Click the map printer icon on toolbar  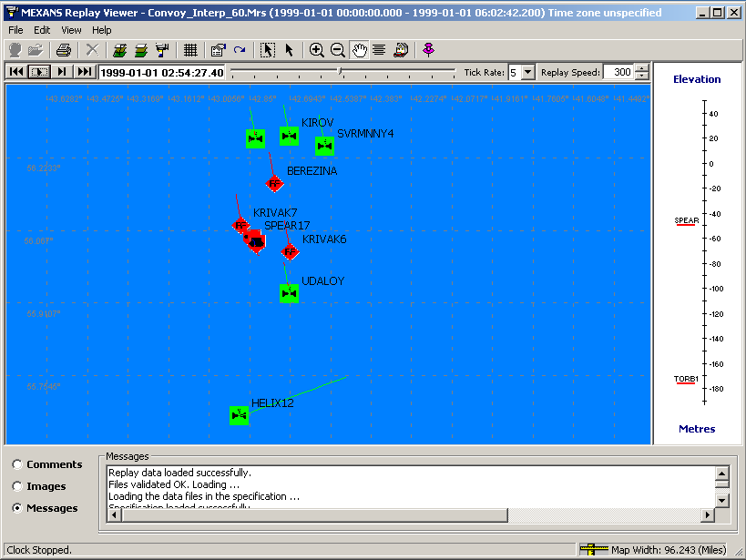pos(401,50)
